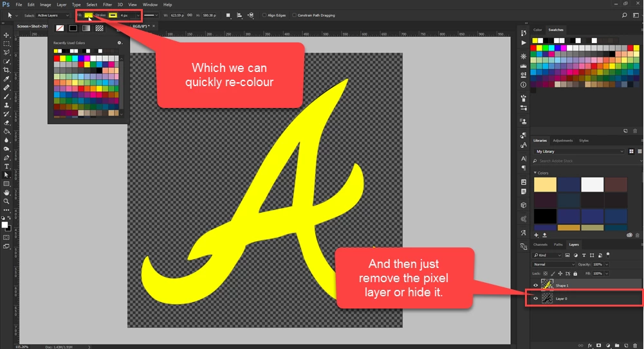The height and width of the screenshot is (349, 644).
Task: Add a layer style fx
Action: [590, 346]
